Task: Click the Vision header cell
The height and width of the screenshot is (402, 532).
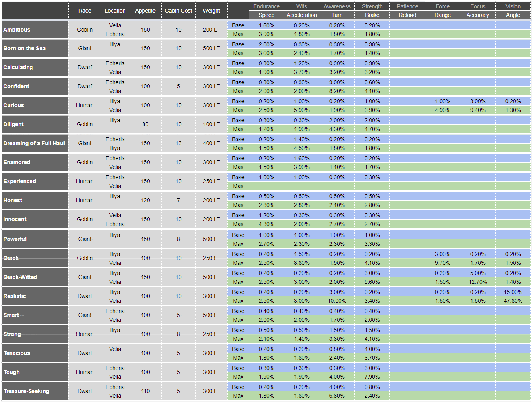Action: [513, 6]
